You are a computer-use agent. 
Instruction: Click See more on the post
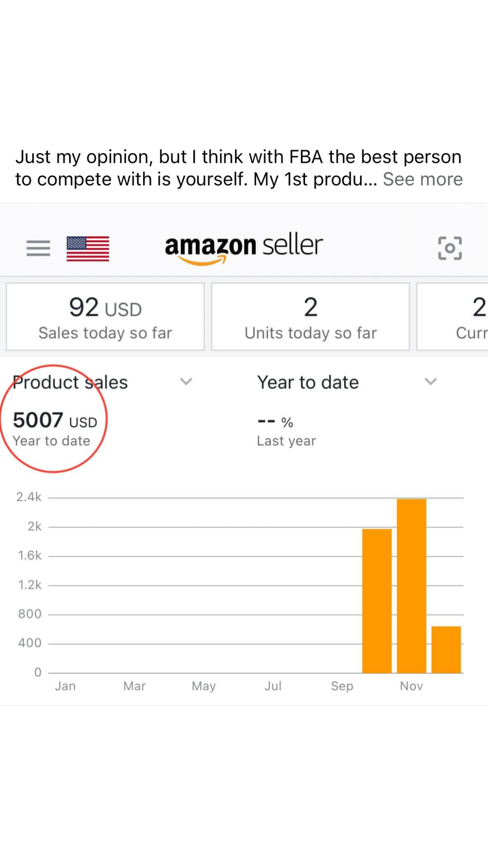point(422,179)
